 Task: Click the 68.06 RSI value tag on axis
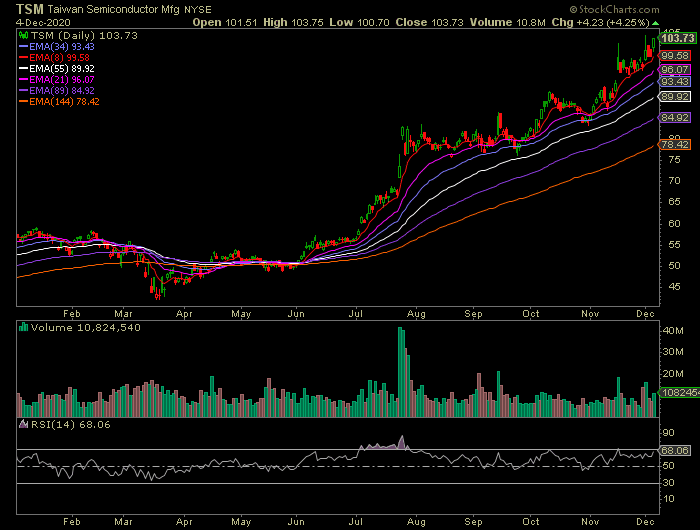675,451
